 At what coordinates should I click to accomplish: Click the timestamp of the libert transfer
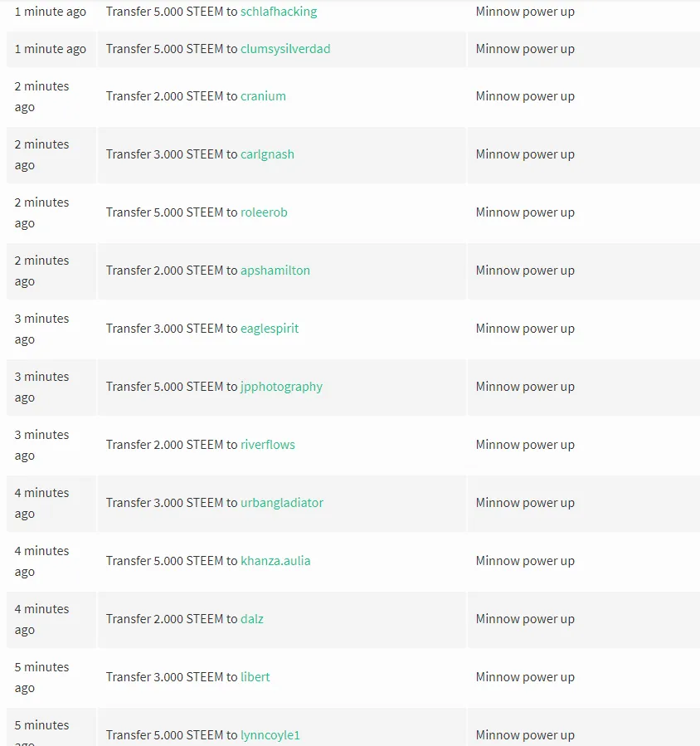click(x=41, y=677)
